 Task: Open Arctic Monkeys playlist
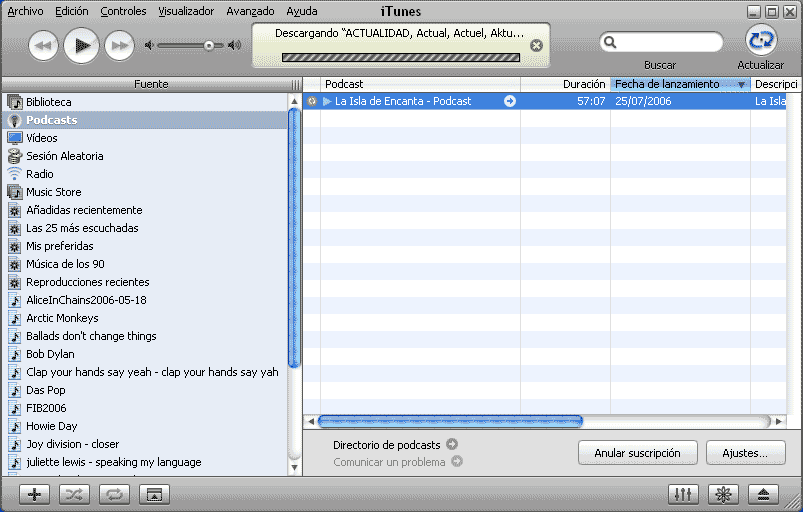[145, 318]
